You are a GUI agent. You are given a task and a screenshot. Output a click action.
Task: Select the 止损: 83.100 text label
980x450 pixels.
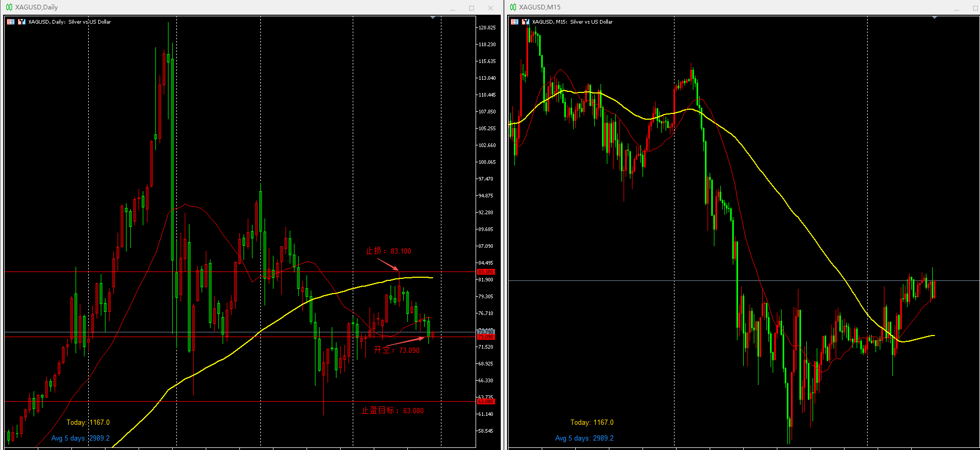click(x=388, y=251)
